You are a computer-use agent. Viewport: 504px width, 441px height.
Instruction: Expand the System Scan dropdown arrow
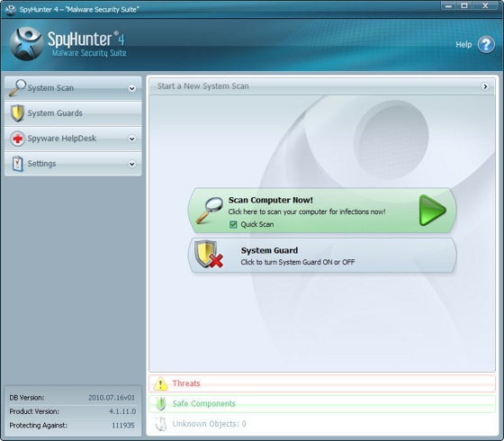tap(131, 88)
